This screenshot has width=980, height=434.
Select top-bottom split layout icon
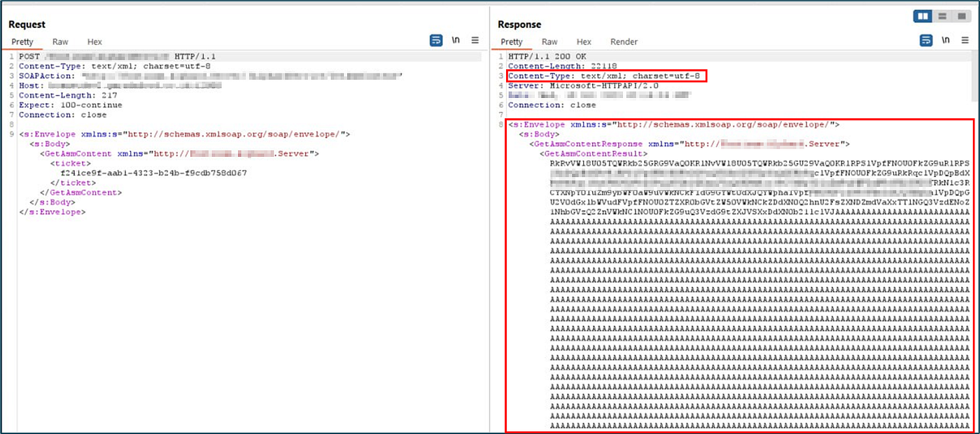942,16
